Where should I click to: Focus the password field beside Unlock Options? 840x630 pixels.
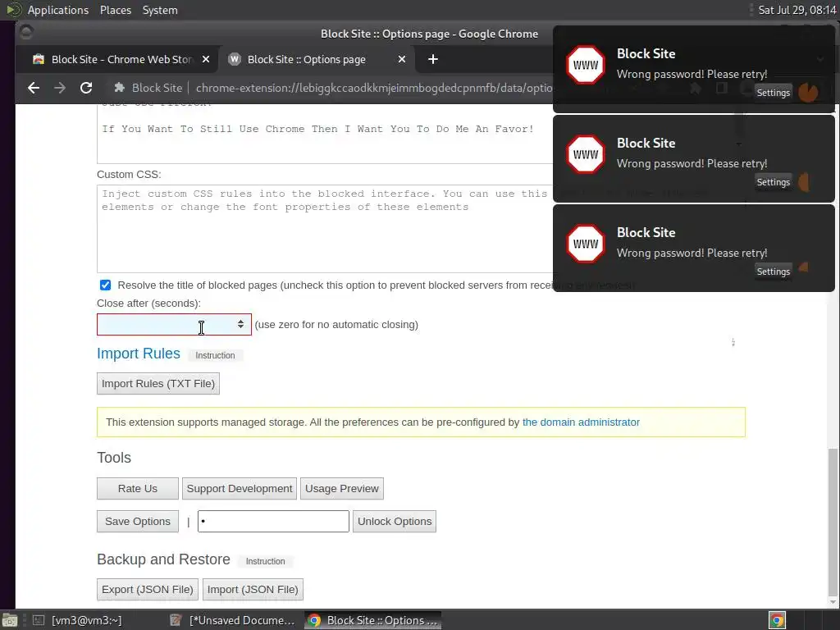pos(273,521)
